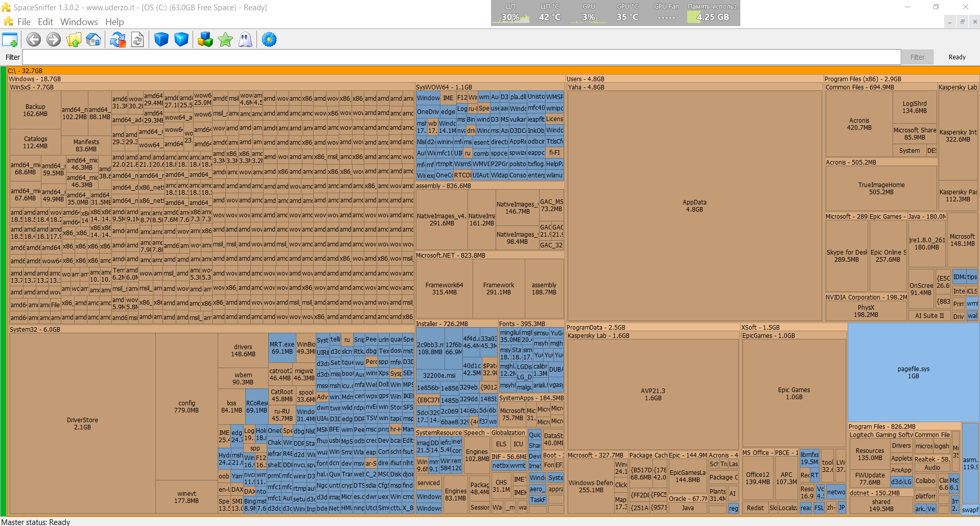Select the Framework64 315.4MB block
The image size is (980, 526).
444,288
